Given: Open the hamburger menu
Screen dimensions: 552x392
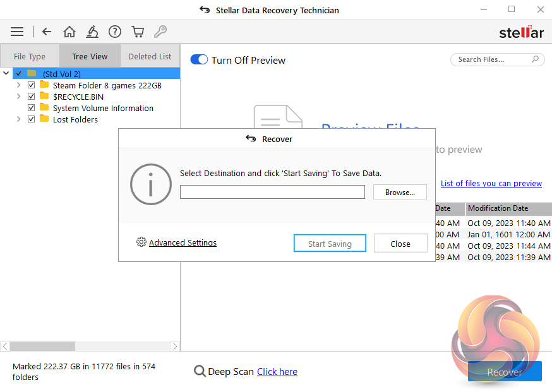Looking at the screenshot, I should (17, 32).
